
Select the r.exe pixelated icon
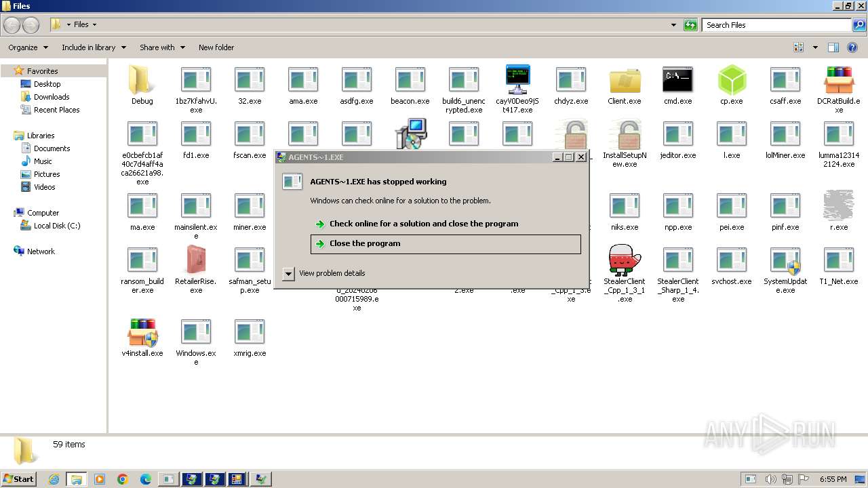click(839, 206)
